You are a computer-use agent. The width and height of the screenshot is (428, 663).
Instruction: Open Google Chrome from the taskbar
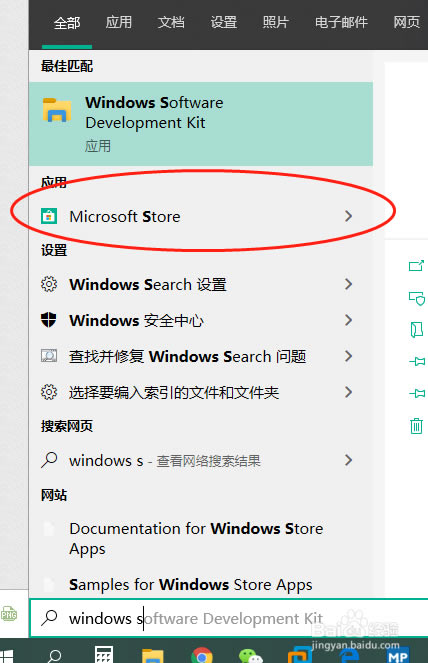(x=202, y=655)
